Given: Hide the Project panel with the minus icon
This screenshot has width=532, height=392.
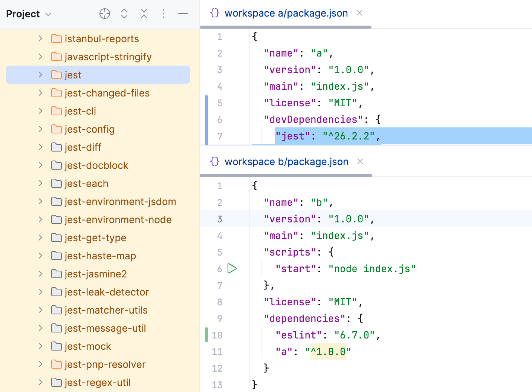Looking at the screenshot, I should tap(183, 14).
